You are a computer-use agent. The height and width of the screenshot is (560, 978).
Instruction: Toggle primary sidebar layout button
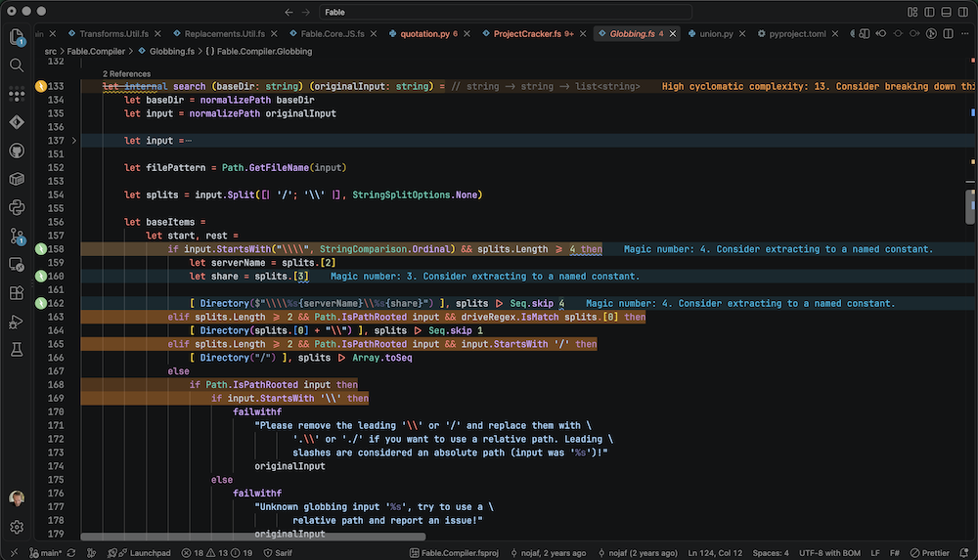[x=929, y=12]
